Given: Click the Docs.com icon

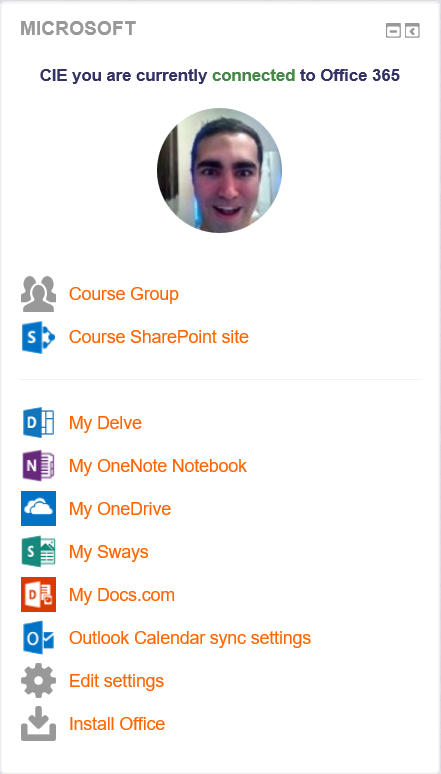Looking at the screenshot, I should click(x=38, y=594).
